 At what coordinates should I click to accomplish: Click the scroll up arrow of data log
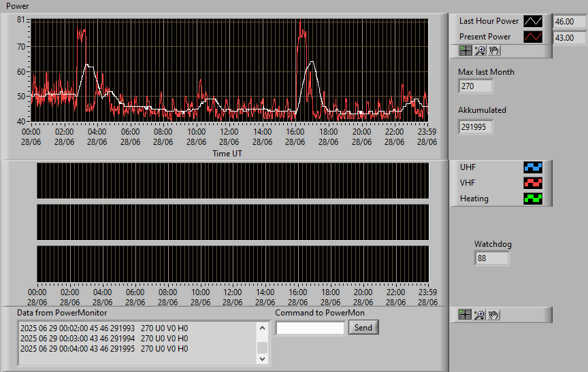(x=263, y=328)
